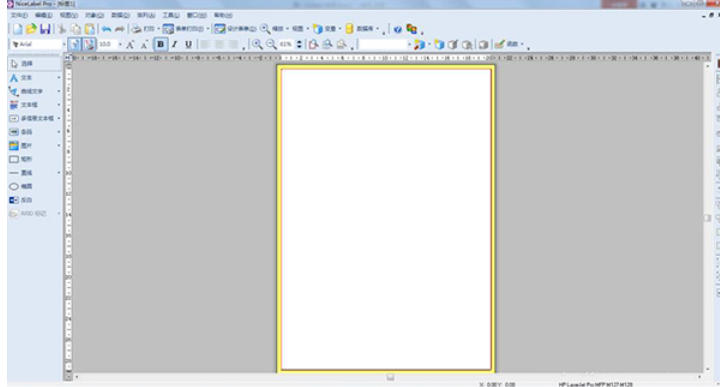Click the Undo arrow icon
The height and width of the screenshot is (387, 720).
click(106, 29)
